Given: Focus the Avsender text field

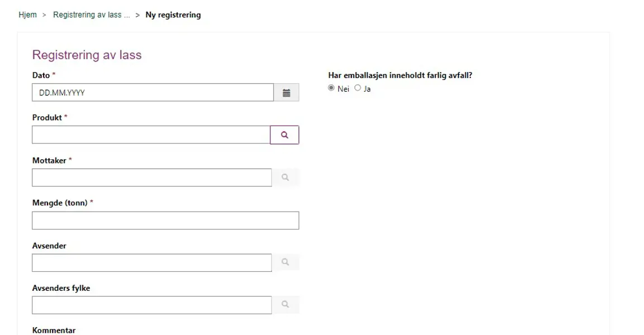Looking at the screenshot, I should (151, 263).
